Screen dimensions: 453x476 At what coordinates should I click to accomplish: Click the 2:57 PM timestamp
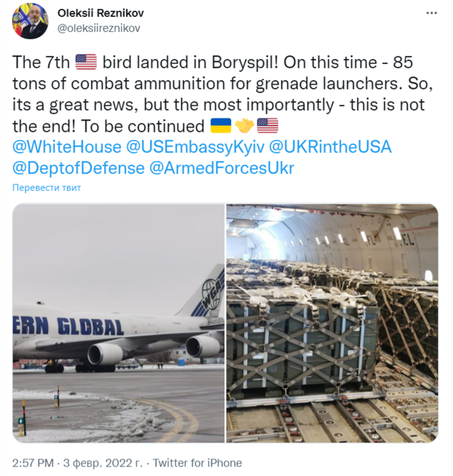click(33, 463)
